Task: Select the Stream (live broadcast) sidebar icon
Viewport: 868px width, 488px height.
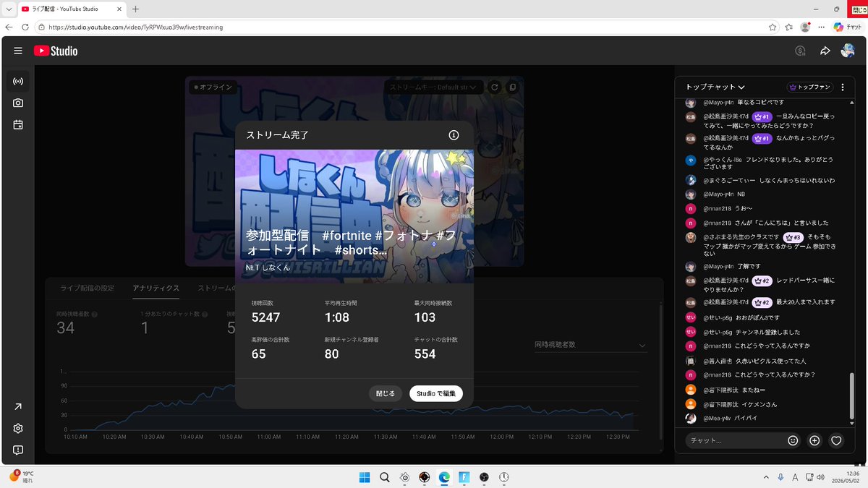Action: (18, 82)
